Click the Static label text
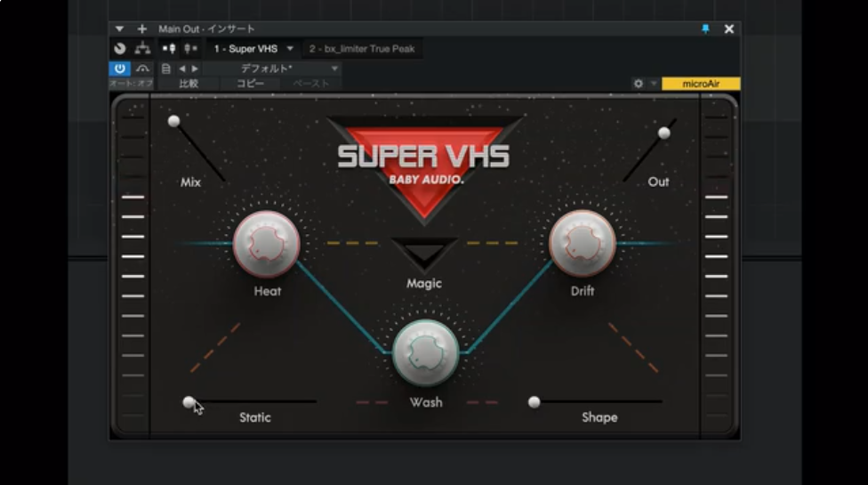 [x=255, y=417]
